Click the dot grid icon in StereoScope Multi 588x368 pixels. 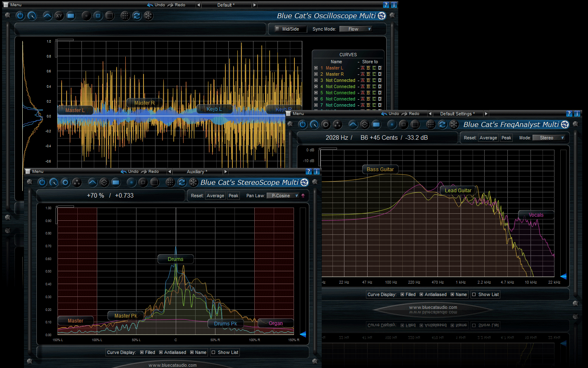tap(170, 182)
